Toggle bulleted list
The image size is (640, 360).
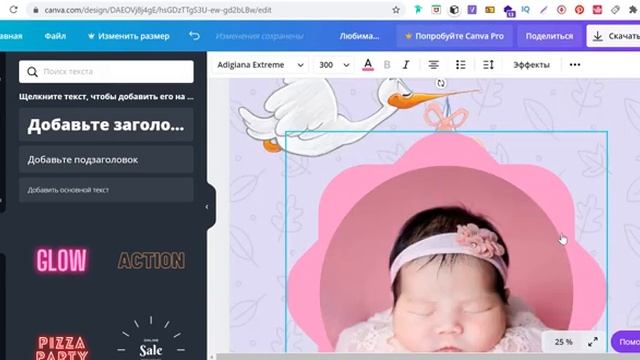coord(461,65)
